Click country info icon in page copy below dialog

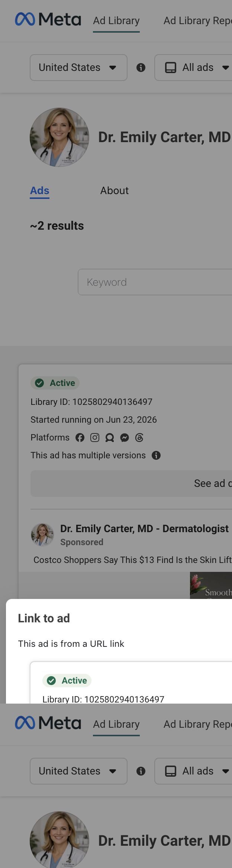pyautogui.click(x=141, y=771)
